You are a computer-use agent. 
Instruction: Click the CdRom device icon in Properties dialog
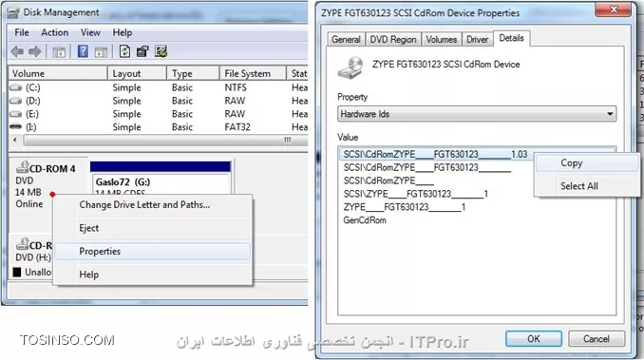pos(350,67)
